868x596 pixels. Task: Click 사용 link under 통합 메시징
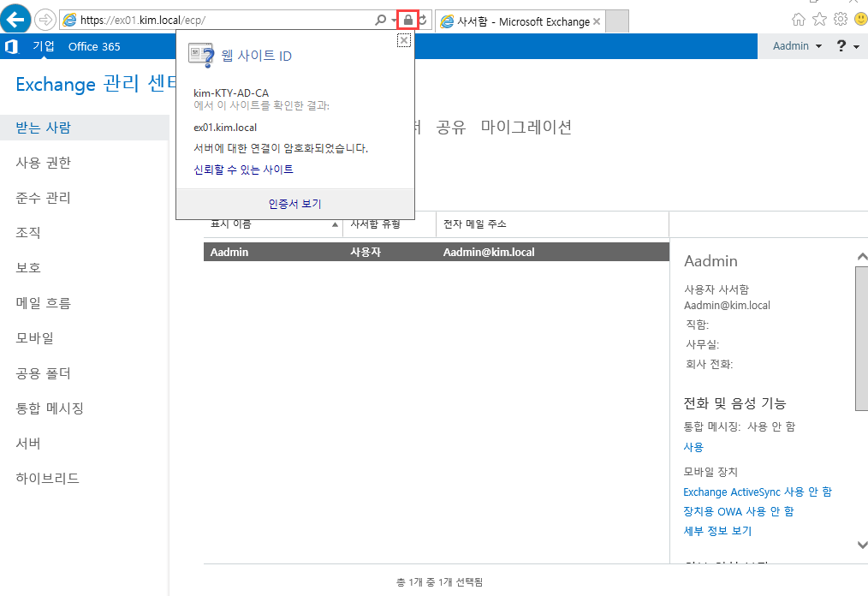pyautogui.click(x=693, y=447)
